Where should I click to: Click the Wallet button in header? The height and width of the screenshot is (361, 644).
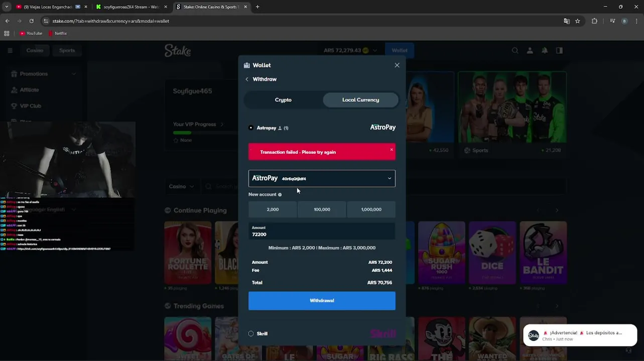[x=400, y=50]
